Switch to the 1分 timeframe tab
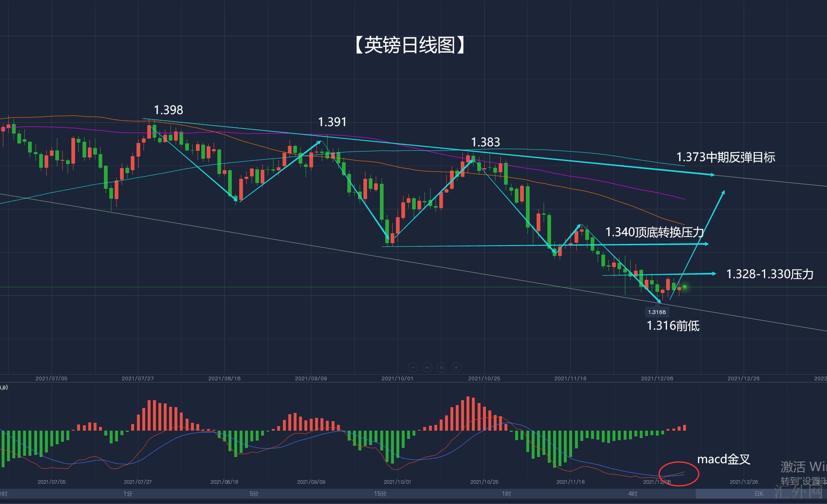The width and height of the screenshot is (827, 504). click(x=127, y=494)
